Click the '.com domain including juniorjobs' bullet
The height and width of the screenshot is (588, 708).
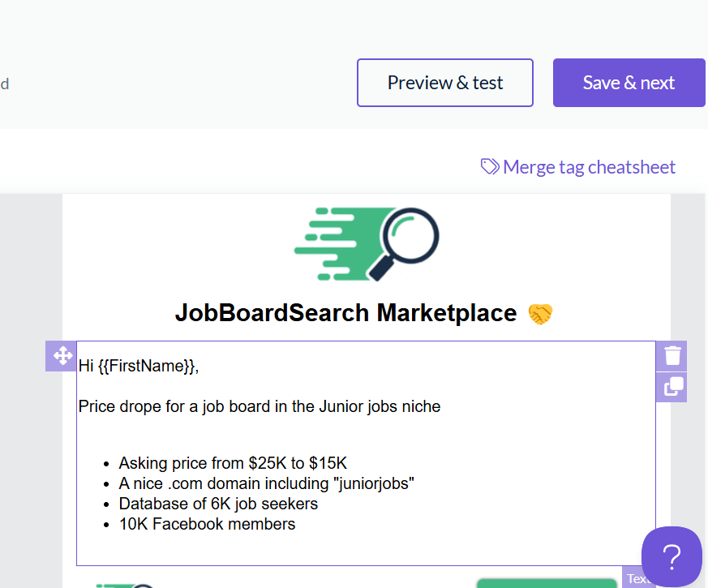(x=267, y=484)
